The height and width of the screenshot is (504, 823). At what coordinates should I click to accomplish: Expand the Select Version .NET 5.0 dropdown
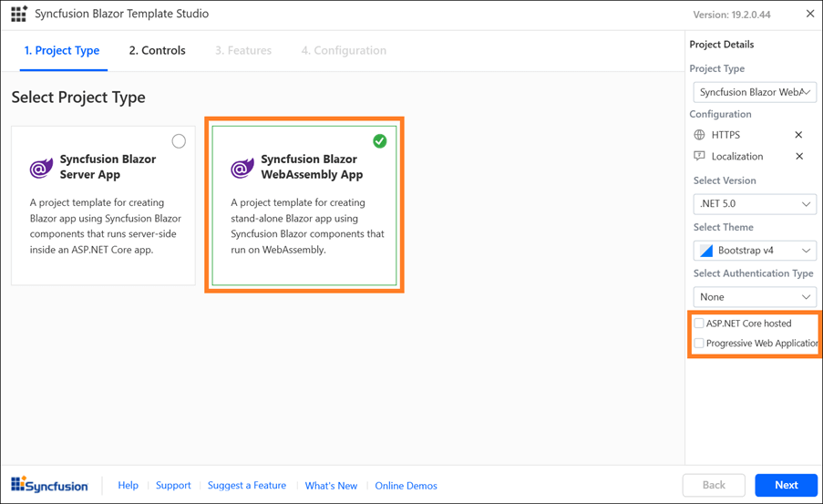[x=754, y=204]
